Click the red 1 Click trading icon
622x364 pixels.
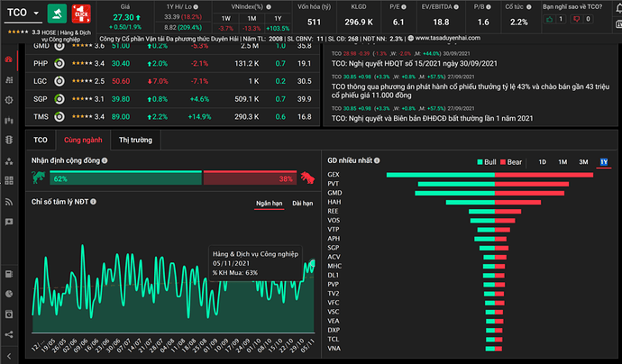pos(81,14)
